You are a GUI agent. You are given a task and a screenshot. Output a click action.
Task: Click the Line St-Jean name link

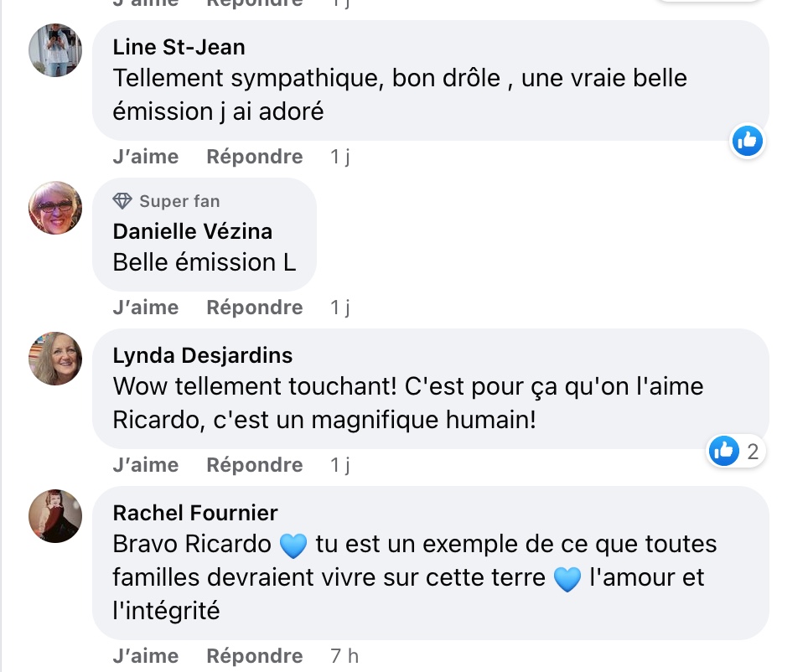point(179,48)
